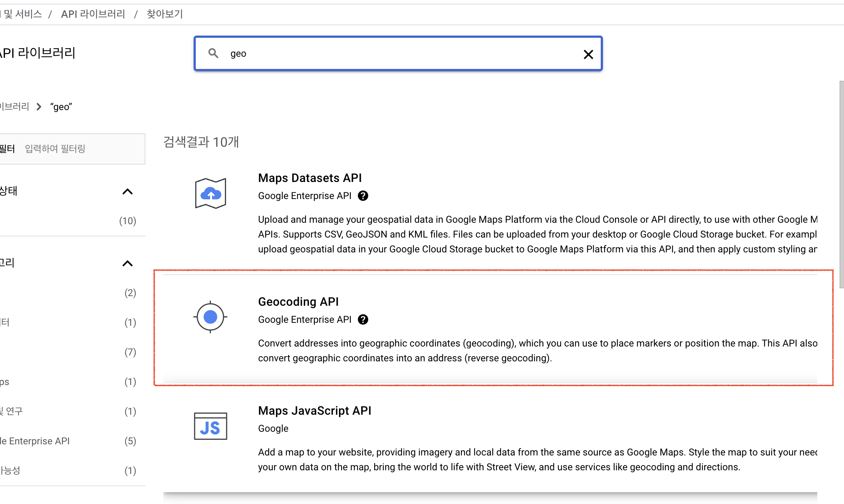Click the Maps Datasets API description text
Viewport: 844px width, 504px height.
point(538,234)
